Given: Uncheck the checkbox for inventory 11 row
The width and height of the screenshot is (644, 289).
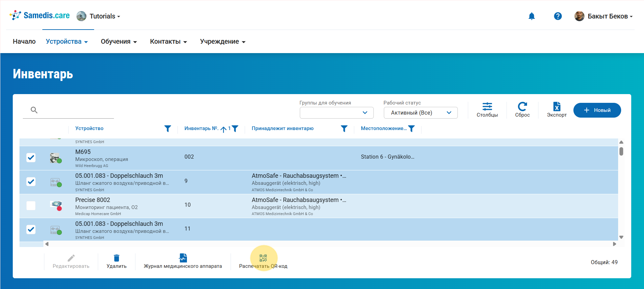Looking at the screenshot, I should [x=31, y=229].
